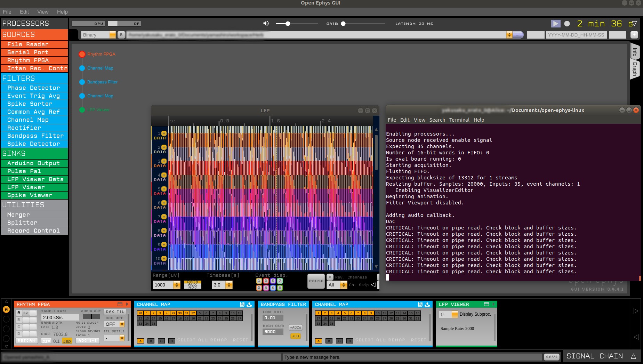Click the +ADCs button in Bandpass Filter
This screenshot has width=643, height=364.
(x=296, y=327)
